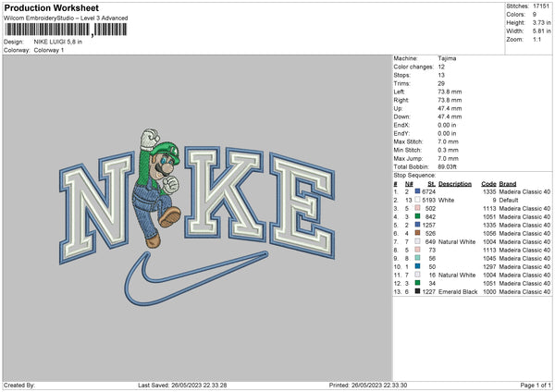Click the St. column header
Viewport: 555px width, 392px height.
click(431, 184)
